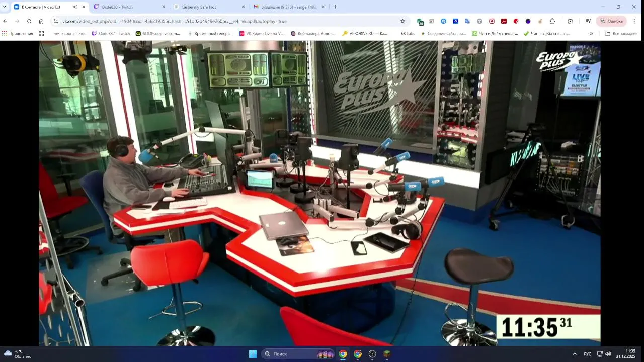Open the Chrome three-dot menu
This screenshot has height=362, width=644.
(634, 21)
